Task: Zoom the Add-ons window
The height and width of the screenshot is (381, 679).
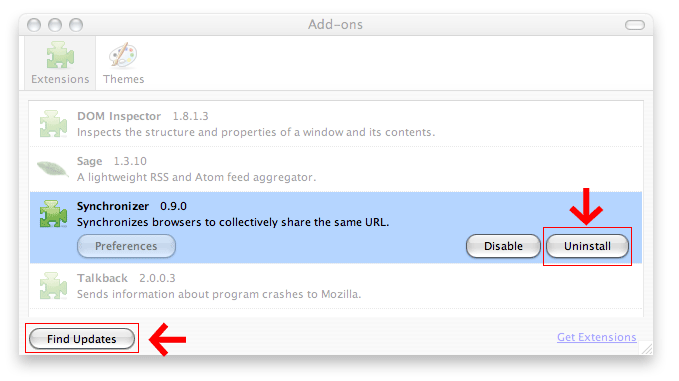Action: pos(76,25)
